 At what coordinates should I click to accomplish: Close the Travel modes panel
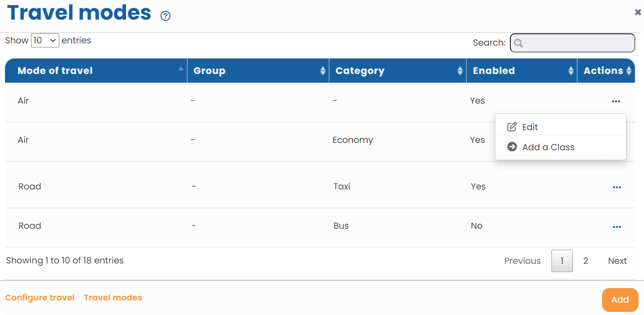coord(638,12)
